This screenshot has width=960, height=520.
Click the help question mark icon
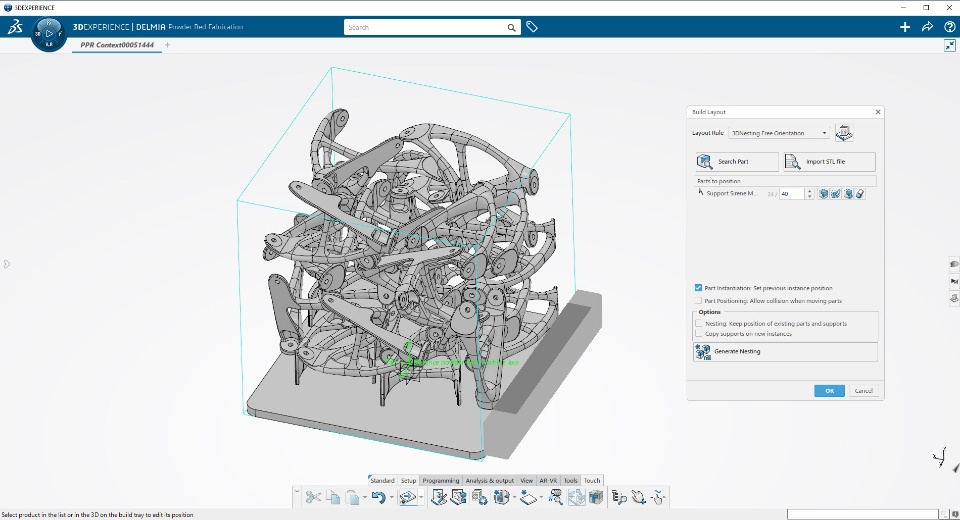click(950, 27)
